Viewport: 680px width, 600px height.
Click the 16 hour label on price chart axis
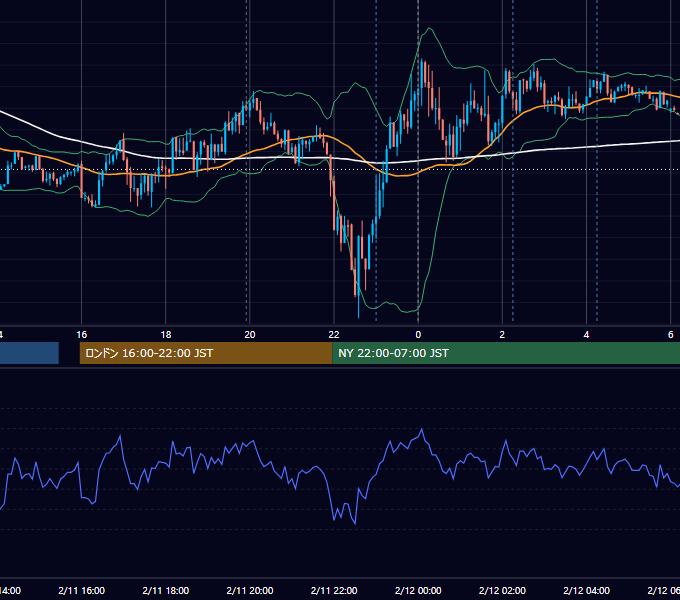point(82,335)
